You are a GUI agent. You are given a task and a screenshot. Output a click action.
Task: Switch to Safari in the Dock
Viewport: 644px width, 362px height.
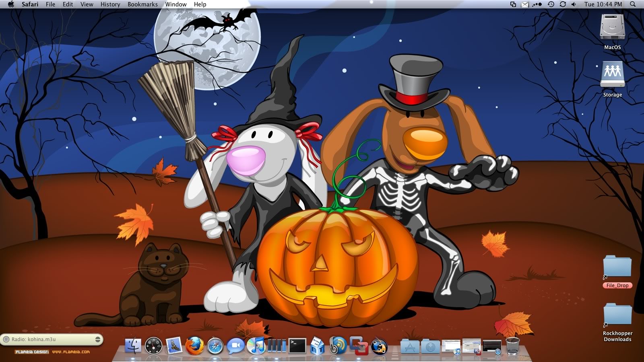(x=215, y=346)
